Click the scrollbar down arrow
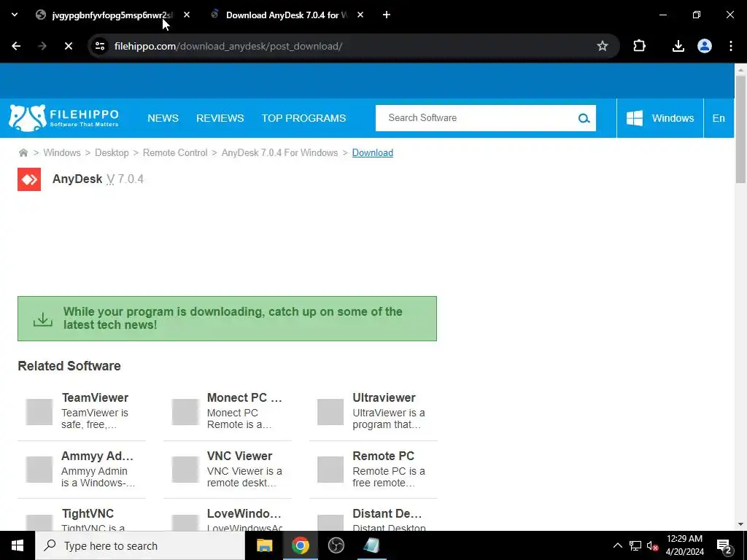Image resolution: width=747 pixels, height=560 pixels. 740,525
